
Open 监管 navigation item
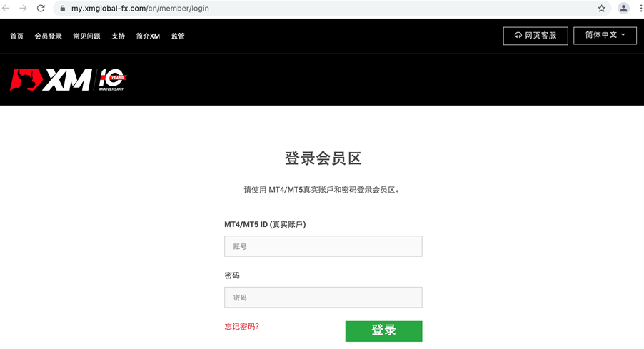tap(178, 36)
